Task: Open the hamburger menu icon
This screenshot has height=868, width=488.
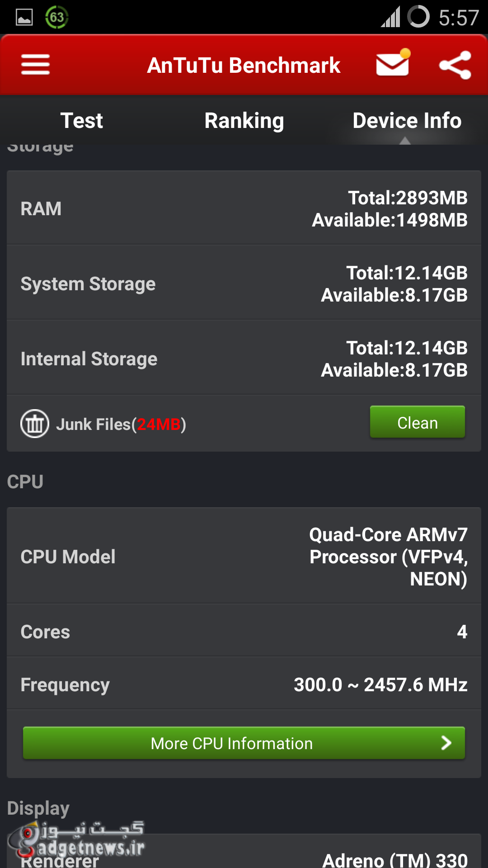Action: (x=35, y=65)
